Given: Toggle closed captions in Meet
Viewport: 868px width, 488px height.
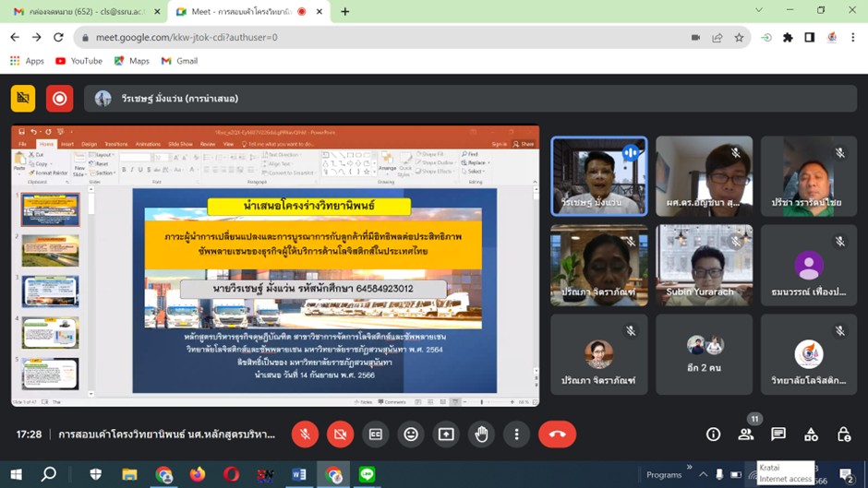Looking at the screenshot, I should [x=376, y=434].
